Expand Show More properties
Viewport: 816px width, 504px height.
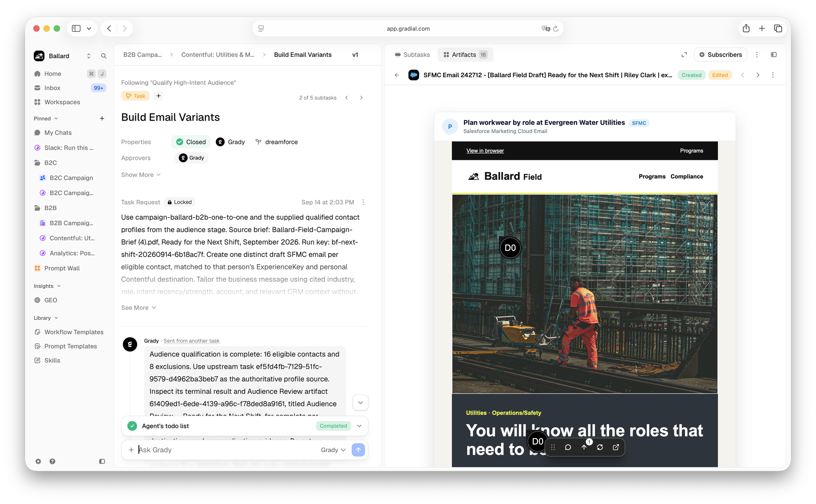[141, 175]
